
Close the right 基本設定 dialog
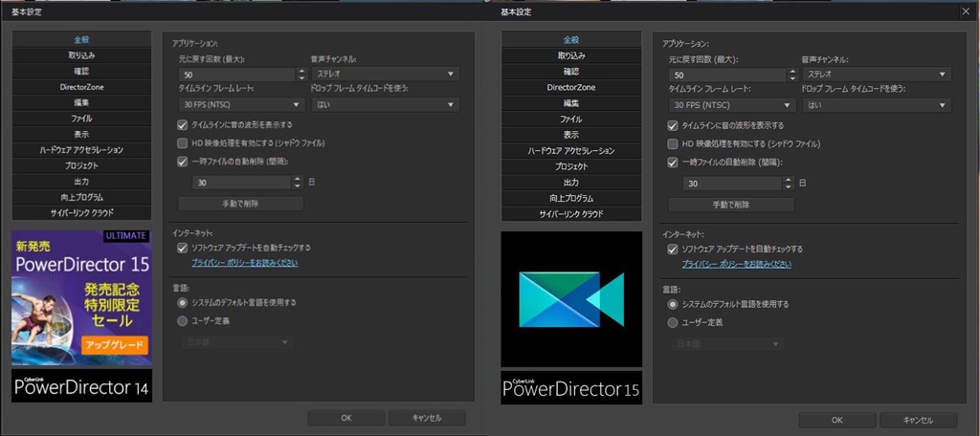point(967,11)
